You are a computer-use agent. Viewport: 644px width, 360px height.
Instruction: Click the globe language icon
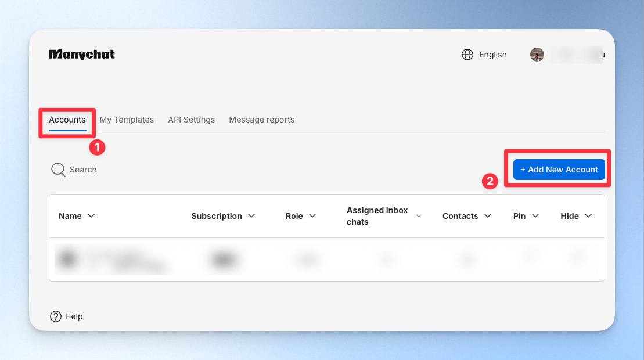click(x=467, y=55)
